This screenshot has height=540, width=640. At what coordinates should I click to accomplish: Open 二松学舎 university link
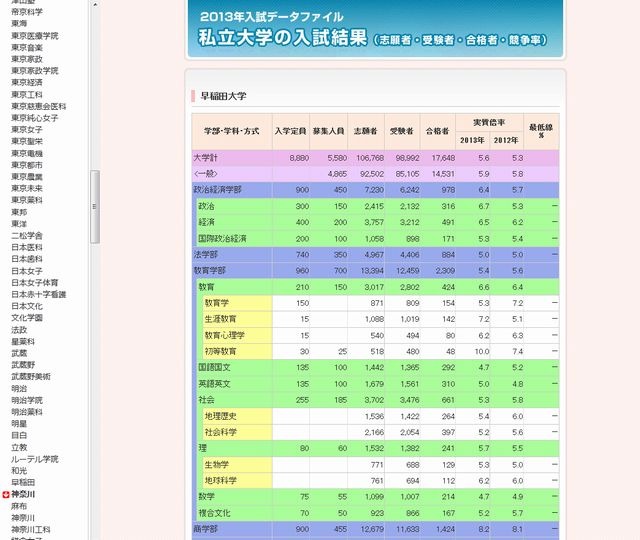[x=27, y=236]
